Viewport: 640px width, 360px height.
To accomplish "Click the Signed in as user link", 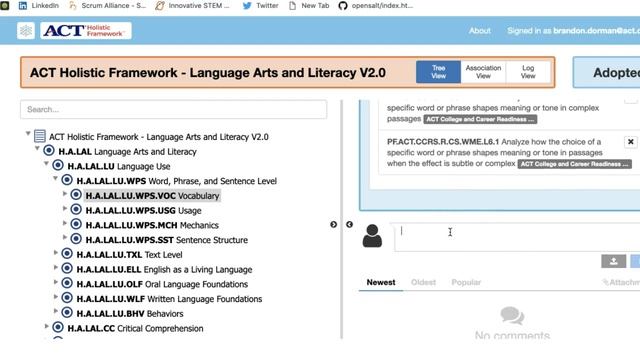I will pyautogui.click(x=573, y=31).
